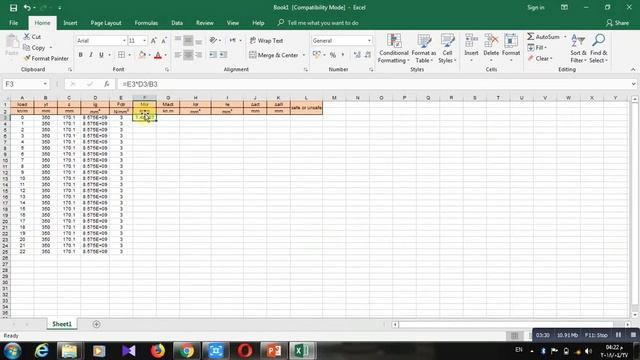Switch to the Formulas tab

(x=146, y=23)
